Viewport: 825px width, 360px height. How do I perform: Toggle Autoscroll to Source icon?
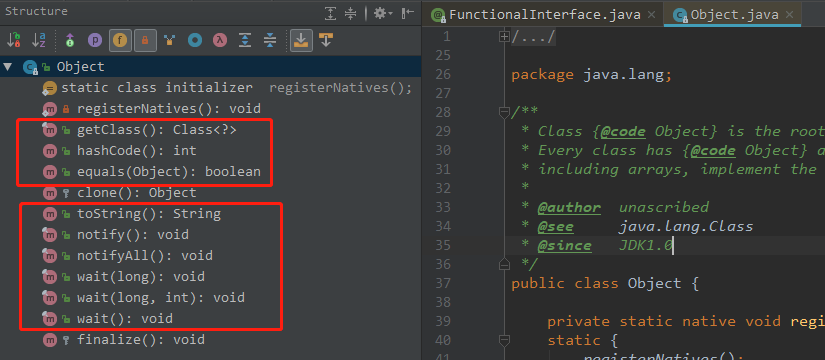coord(301,40)
